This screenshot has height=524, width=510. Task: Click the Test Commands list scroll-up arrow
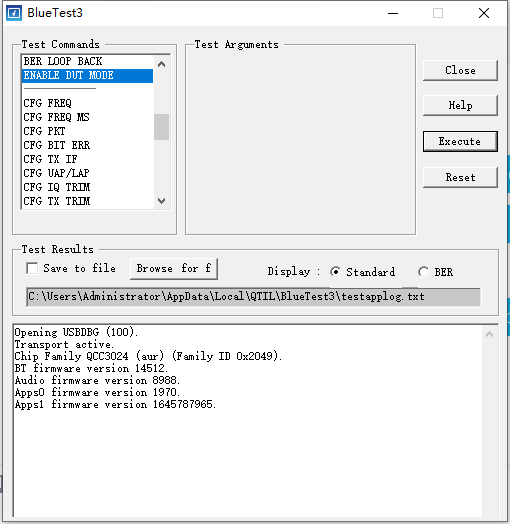pos(161,64)
